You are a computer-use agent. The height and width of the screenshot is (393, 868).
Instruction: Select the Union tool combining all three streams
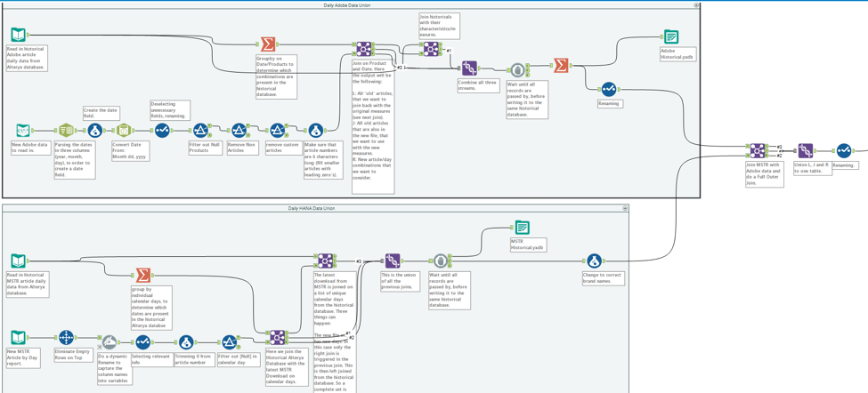coord(469,68)
